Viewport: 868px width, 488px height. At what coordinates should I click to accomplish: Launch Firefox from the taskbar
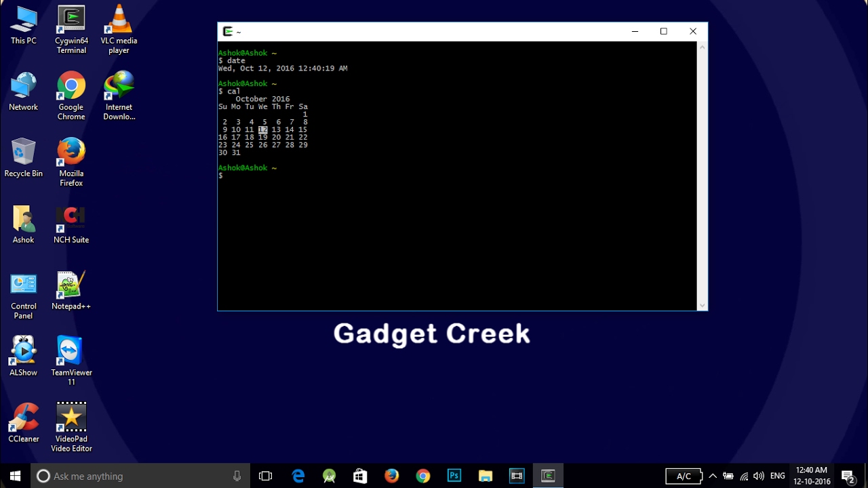(392, 476)
